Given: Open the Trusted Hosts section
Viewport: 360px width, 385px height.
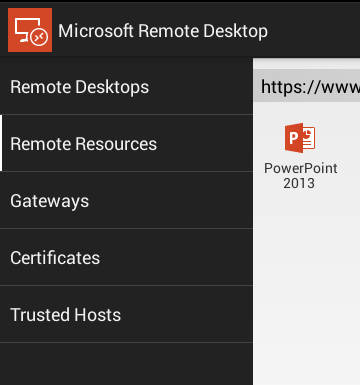Looking at the screenshot, I should pos(126,314).
